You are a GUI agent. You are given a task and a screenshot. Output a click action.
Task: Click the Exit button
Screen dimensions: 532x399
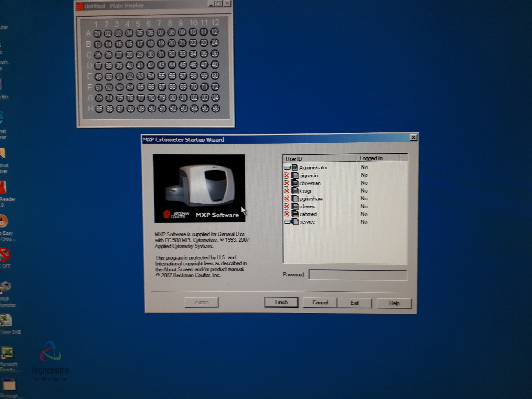pyautogui.click(x=354, y=303)
